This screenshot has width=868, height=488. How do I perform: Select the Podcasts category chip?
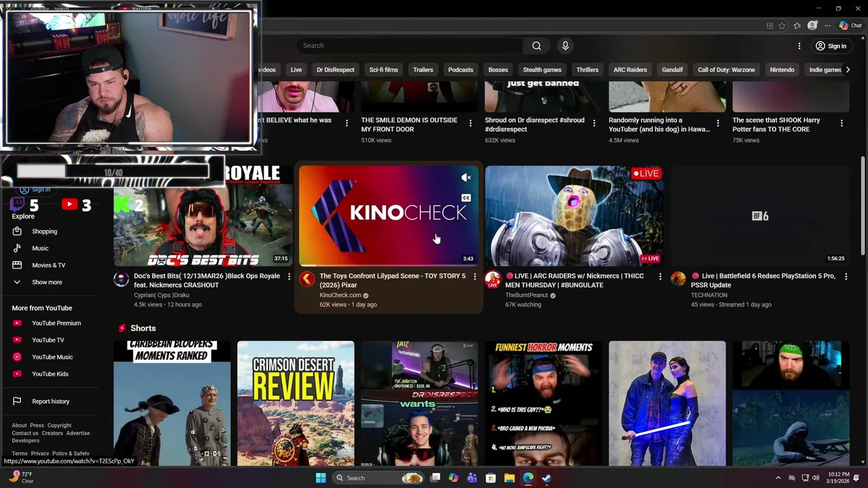[x=460, y=70]
